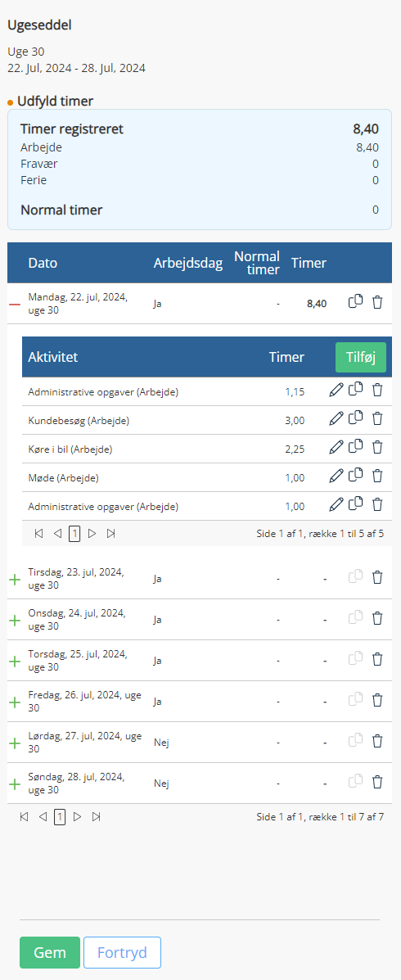Save the timesheet with Gem
This screenshot has height=980, width=401.
coord(50,952)
